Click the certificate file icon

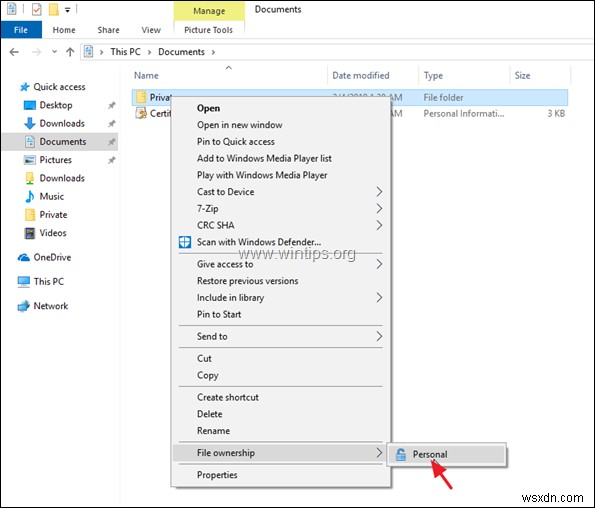tap(141, 113)
